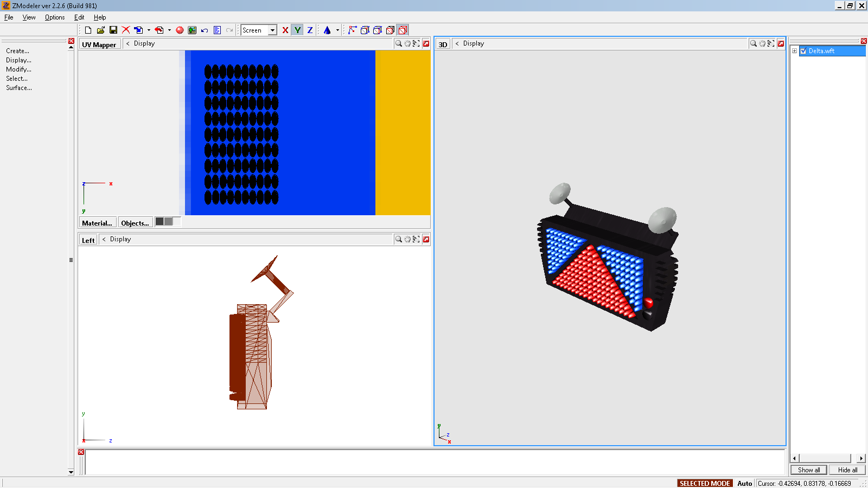Expand the Modify... command group

click(x=18, y=69)
